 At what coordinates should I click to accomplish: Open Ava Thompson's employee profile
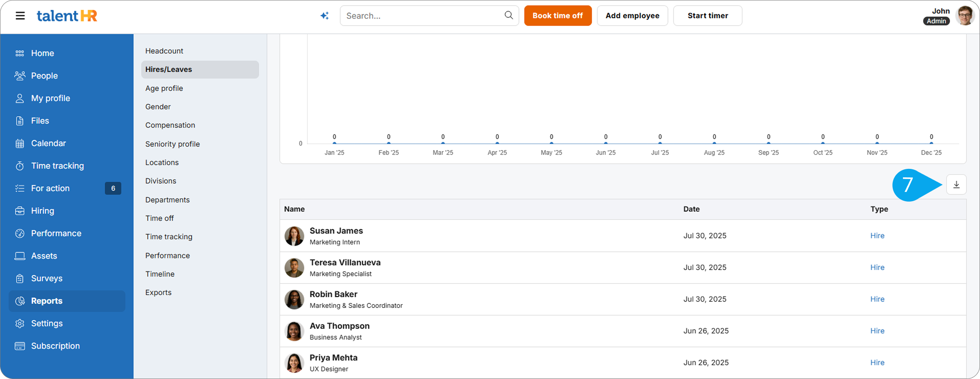tap(339, 326)
